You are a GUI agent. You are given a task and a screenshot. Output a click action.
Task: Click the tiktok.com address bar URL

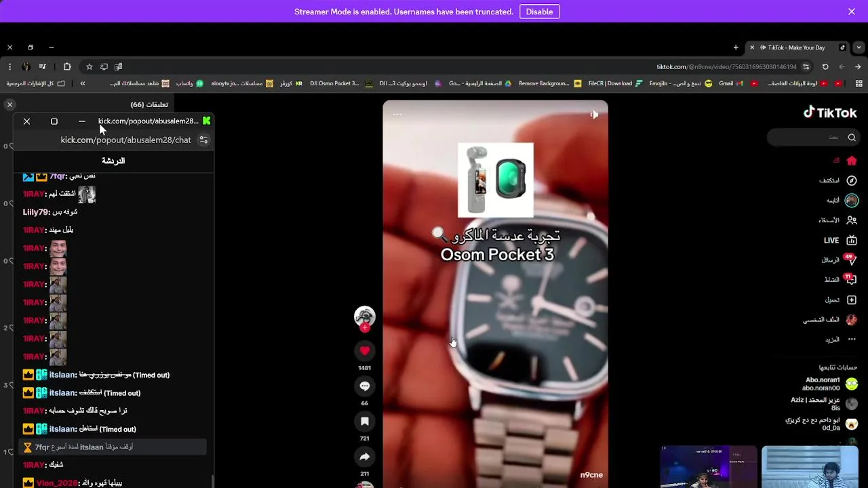coord(726,66)
